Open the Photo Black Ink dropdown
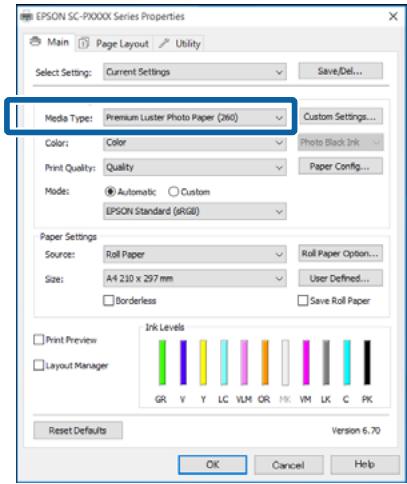 point(340,142)
